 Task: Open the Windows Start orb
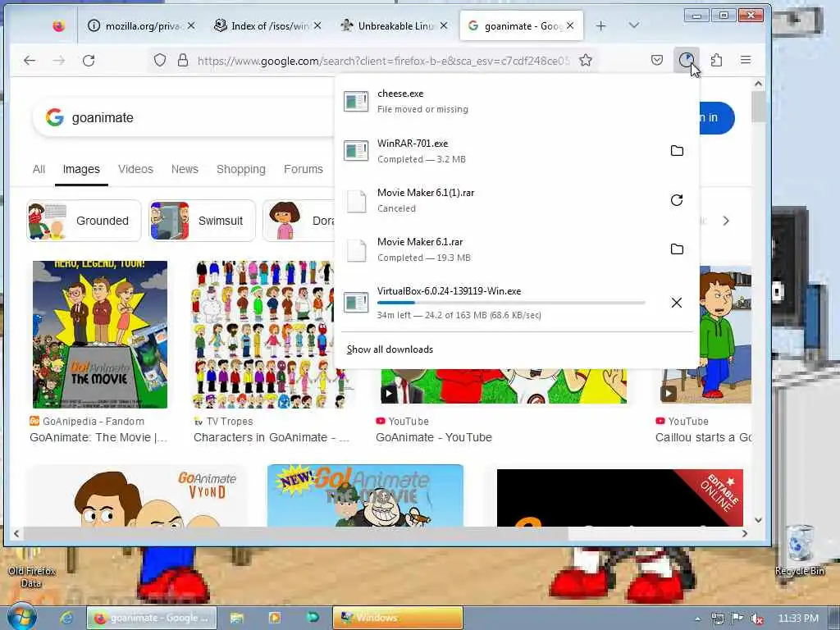[21, 617]
